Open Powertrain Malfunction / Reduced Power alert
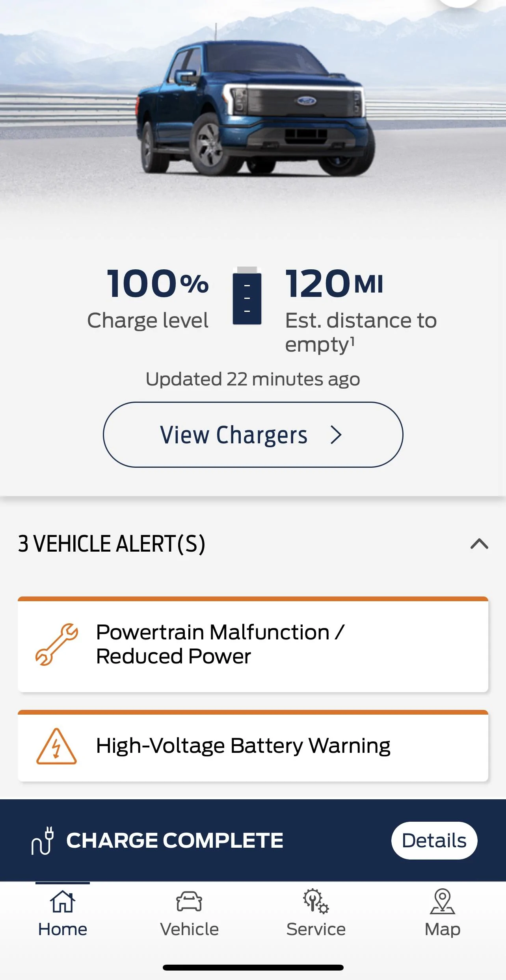Viewport: 506px width, 980px height. click(x=252, y=645)
